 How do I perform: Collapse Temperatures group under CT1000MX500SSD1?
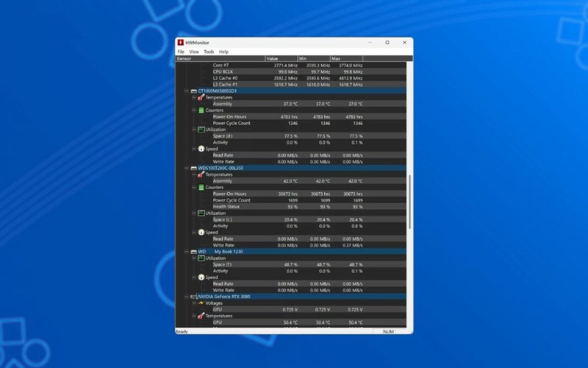click(194, 98)
